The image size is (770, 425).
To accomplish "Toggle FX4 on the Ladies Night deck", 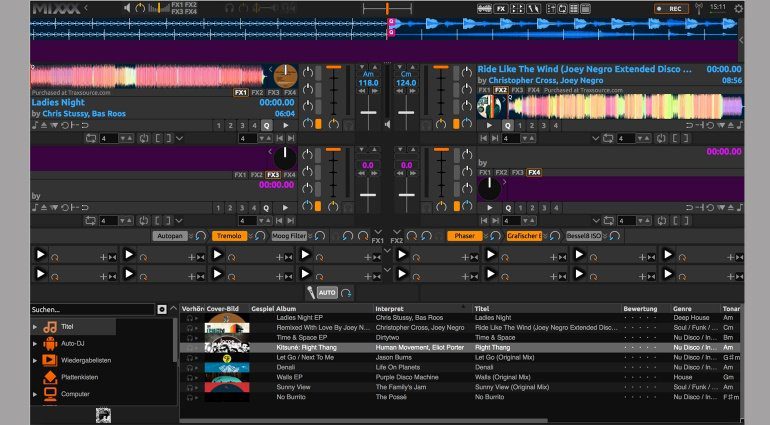I will point(290,92).
